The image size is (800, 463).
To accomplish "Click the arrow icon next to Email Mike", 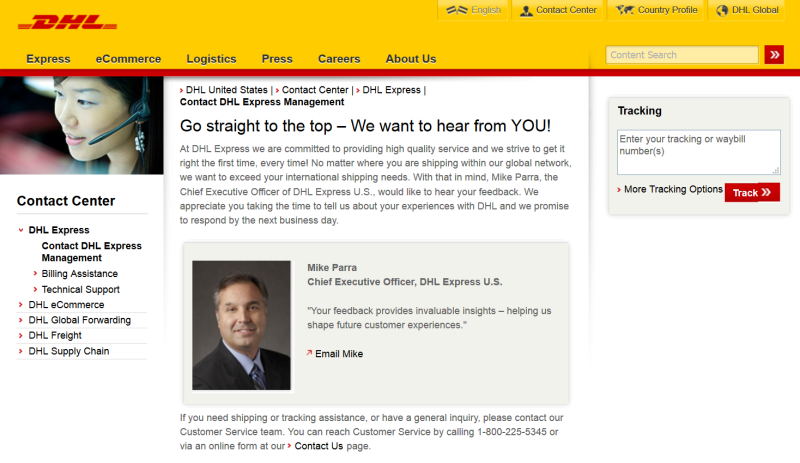I will (x=310, y=353).
